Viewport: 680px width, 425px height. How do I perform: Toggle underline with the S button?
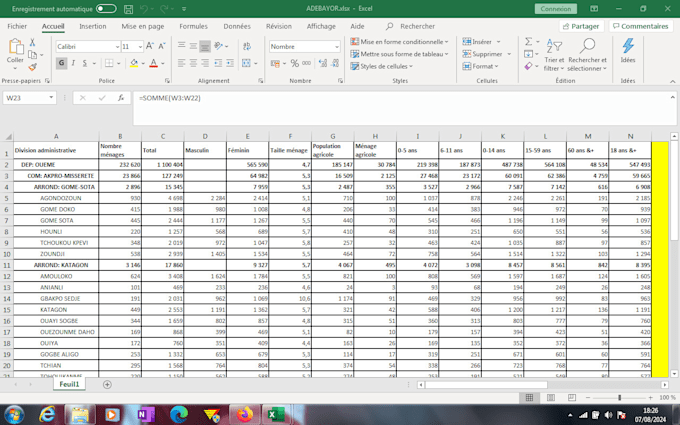coord(85,63)
